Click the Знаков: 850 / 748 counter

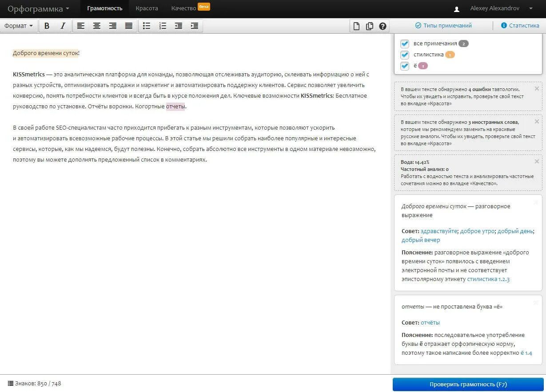(38, 383)
